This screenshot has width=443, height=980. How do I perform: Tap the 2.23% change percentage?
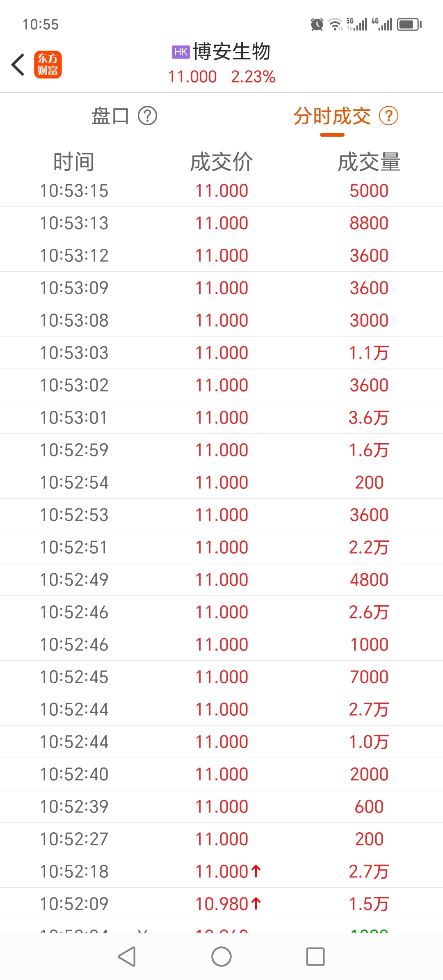(253, 77)
